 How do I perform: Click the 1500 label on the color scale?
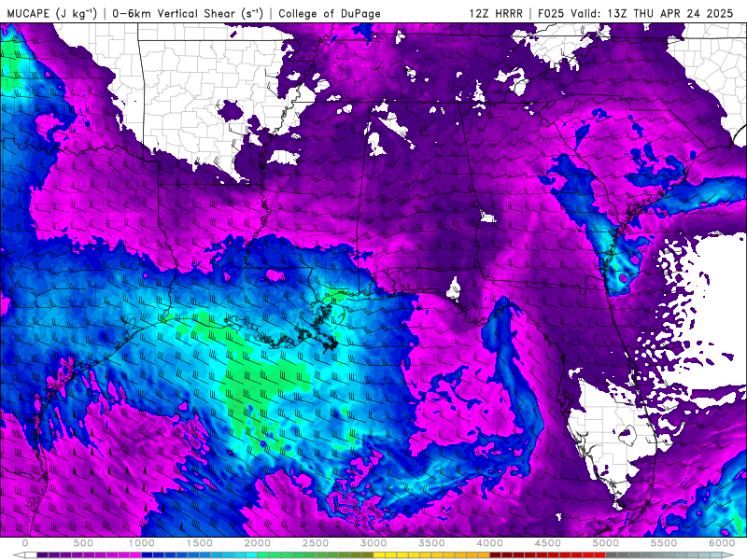[x=200, y=543]
